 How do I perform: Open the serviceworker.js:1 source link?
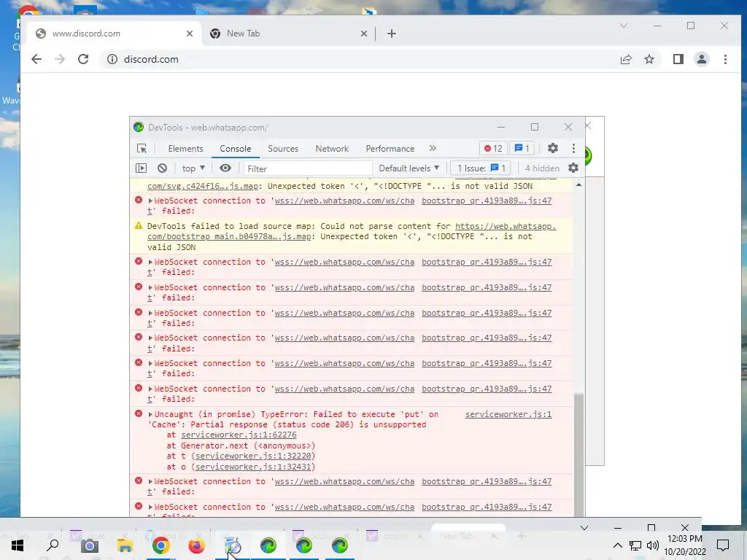click(508, 414)
